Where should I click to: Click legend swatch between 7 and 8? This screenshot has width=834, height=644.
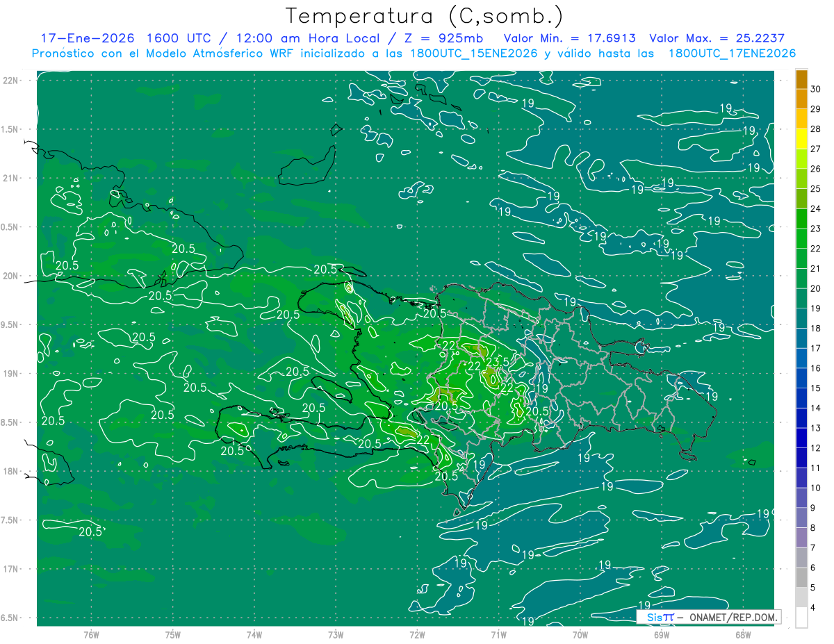tap(801, 538)
